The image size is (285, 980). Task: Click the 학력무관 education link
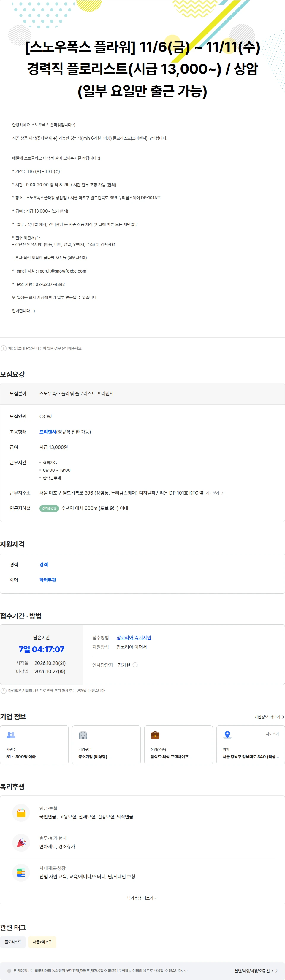pos(47,580)
